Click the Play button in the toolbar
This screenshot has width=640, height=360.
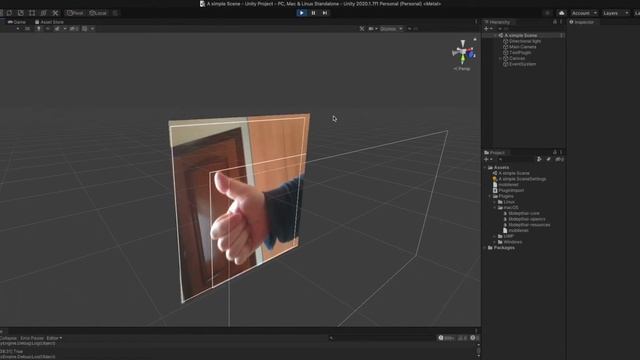(x=301, y=13)
